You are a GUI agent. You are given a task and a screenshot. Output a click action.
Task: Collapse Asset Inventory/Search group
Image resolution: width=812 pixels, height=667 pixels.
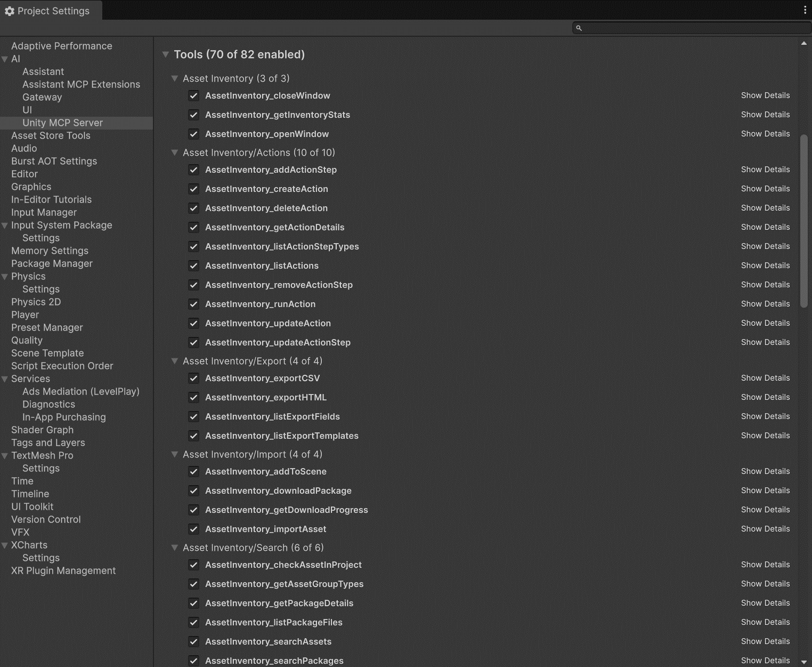click(174, 548)
